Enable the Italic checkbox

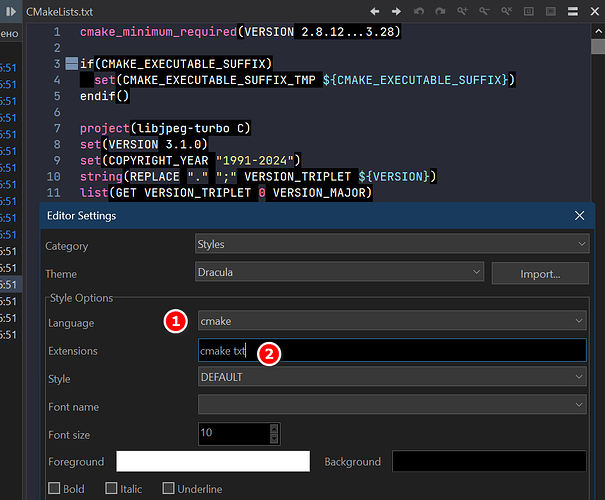coord(111,488)
